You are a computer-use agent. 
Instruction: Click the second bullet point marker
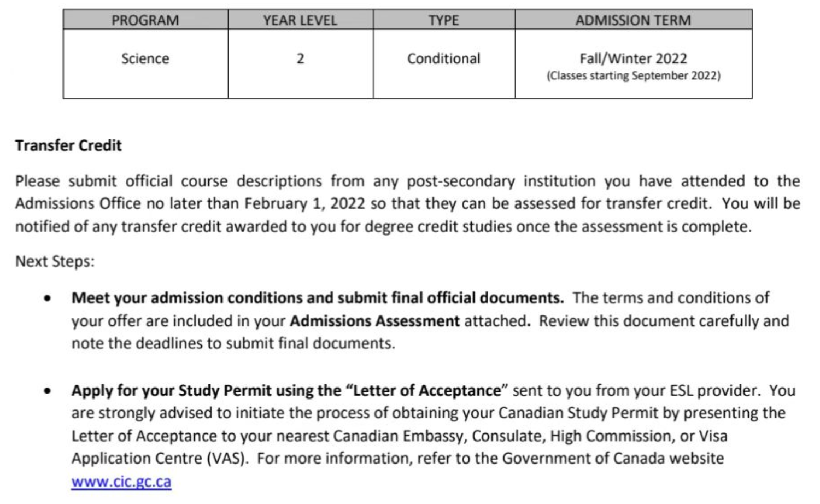click(x=48, y=391)
